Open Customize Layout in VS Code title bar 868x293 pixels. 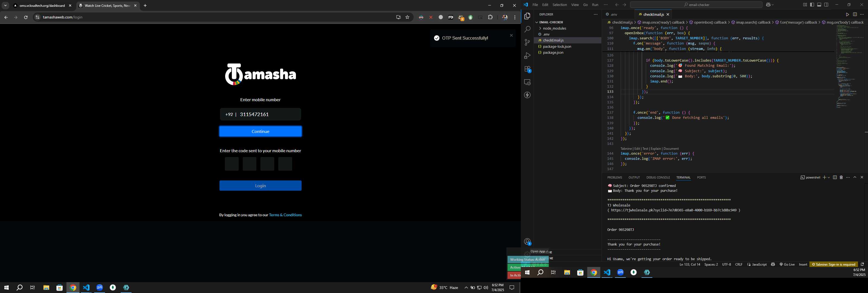[x=805, y=5]
